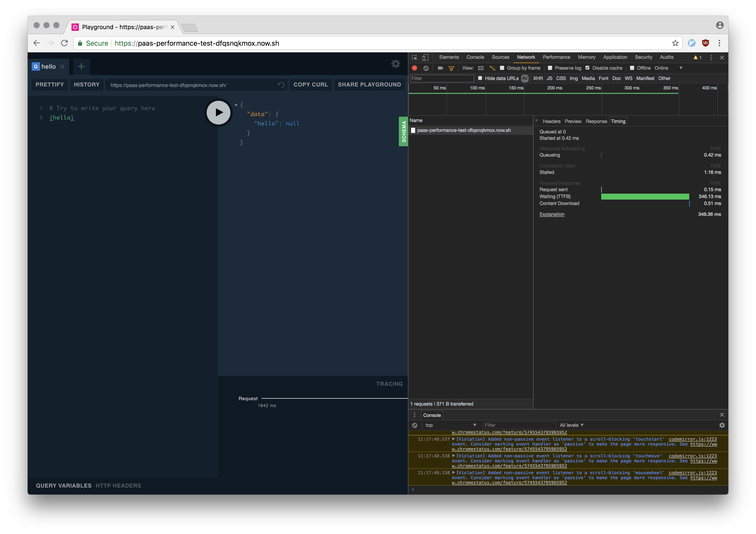Select the inspect element tool in DevTools

coord(414,57)
